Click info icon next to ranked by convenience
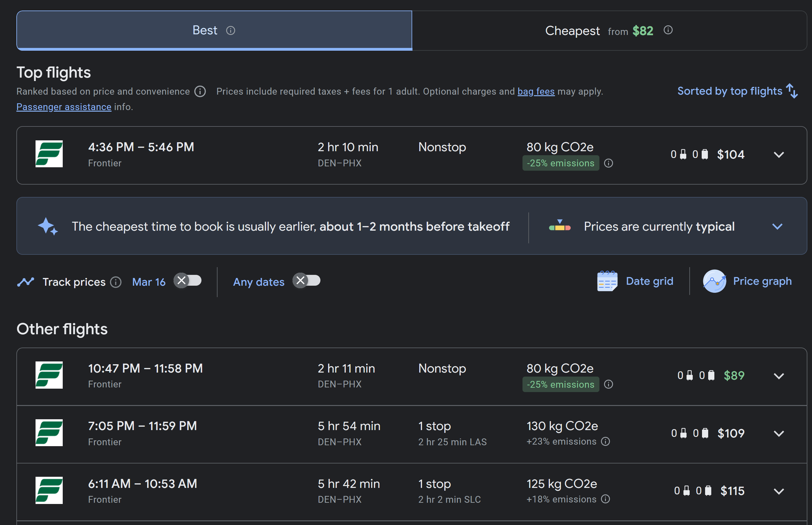This screenshot has width=812, height=525. tap(200, 91)
